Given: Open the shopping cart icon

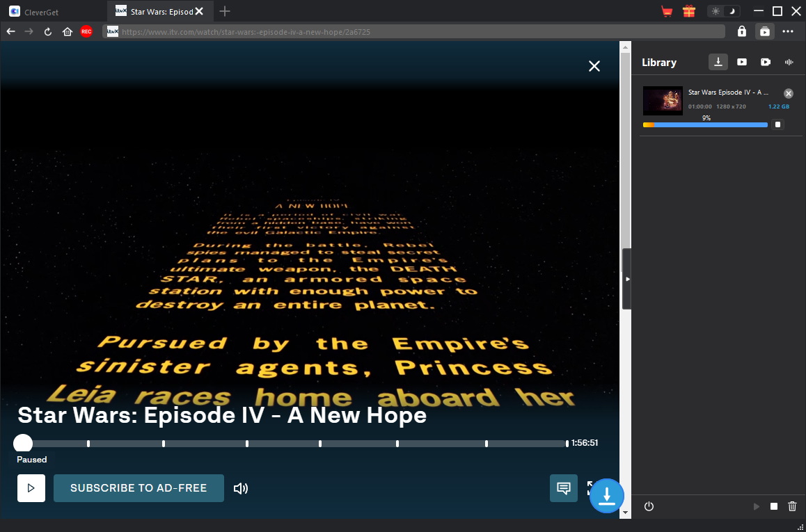Looking at the screenshot, I should click(667, 11).
